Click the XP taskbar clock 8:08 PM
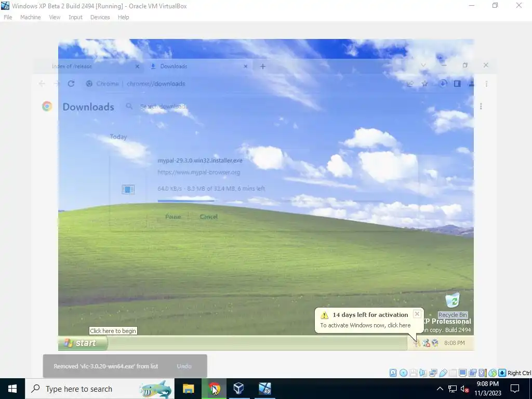The height and width of the screenshot is (399, 532). point(454,343)
